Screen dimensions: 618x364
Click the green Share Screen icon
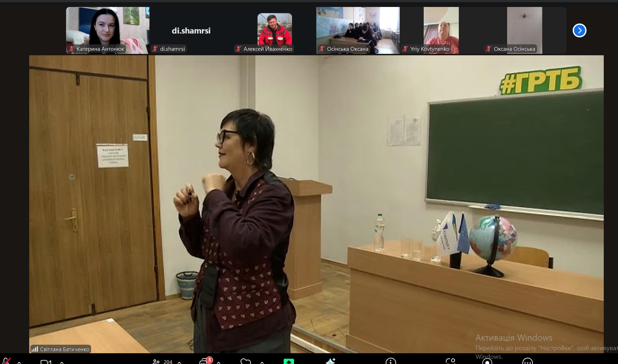click(288, 362)
